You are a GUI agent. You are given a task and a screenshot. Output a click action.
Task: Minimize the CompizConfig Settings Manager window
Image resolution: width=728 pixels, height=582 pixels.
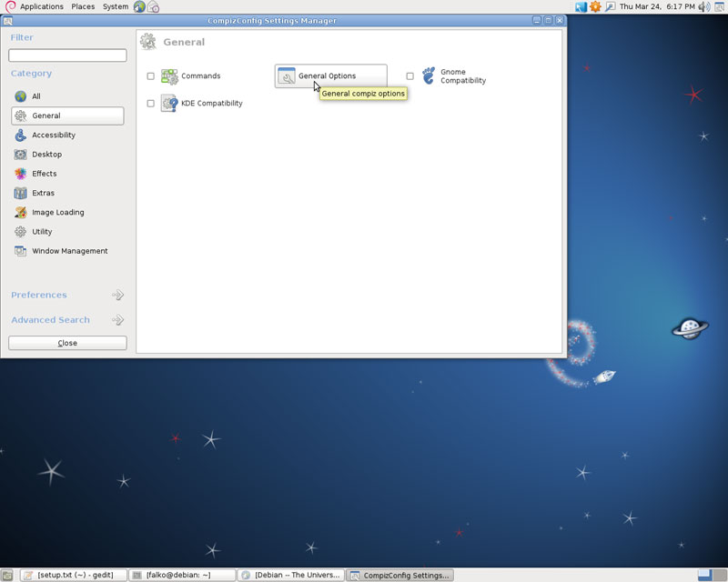point(537,20)
